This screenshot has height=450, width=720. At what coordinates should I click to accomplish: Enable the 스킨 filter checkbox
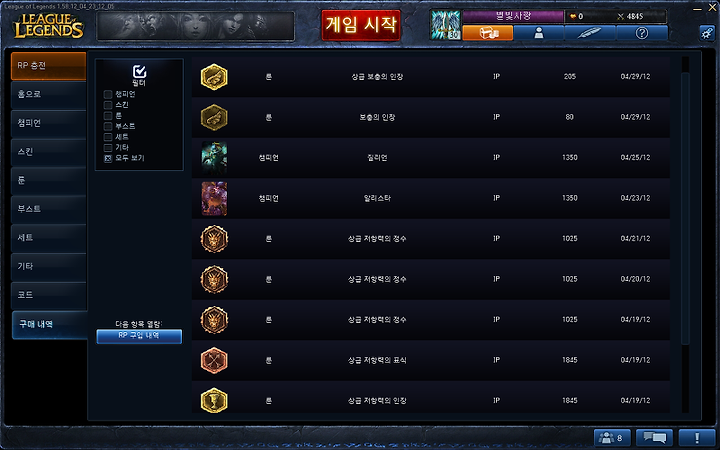(108, 105)
